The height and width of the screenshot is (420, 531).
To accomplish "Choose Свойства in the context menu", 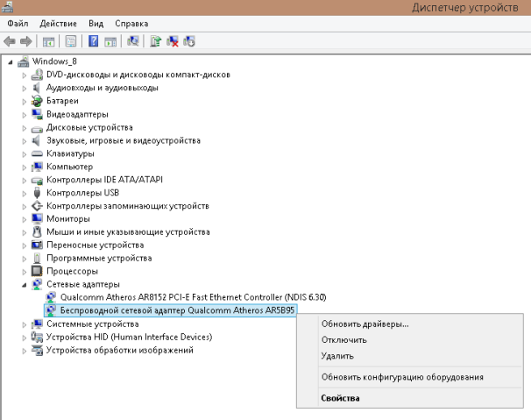I will pos(340,398).
